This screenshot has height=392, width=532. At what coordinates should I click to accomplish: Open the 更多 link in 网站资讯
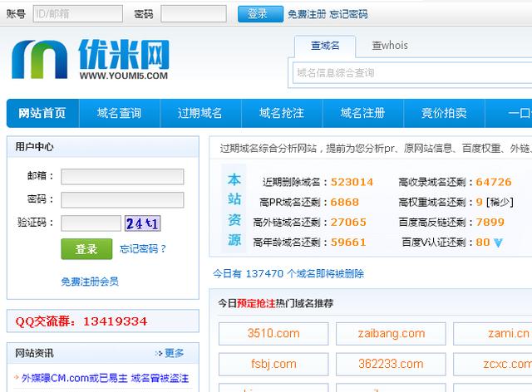click(x=174, y=353)
